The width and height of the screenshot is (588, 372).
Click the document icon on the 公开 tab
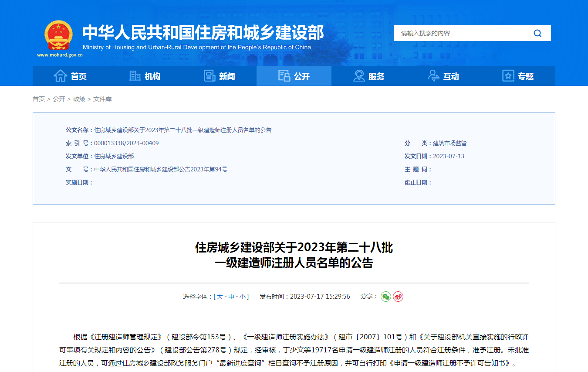pyautogui.click(x=284, y=76)
